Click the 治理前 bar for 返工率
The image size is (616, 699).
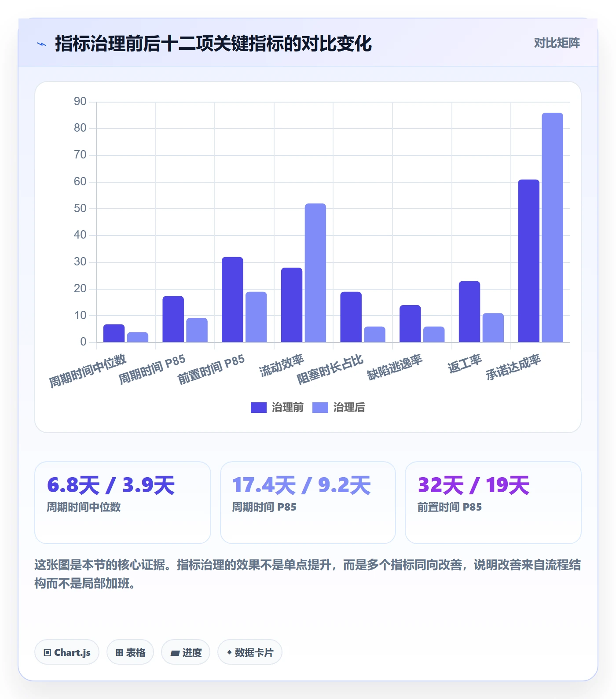pos(469,312)
